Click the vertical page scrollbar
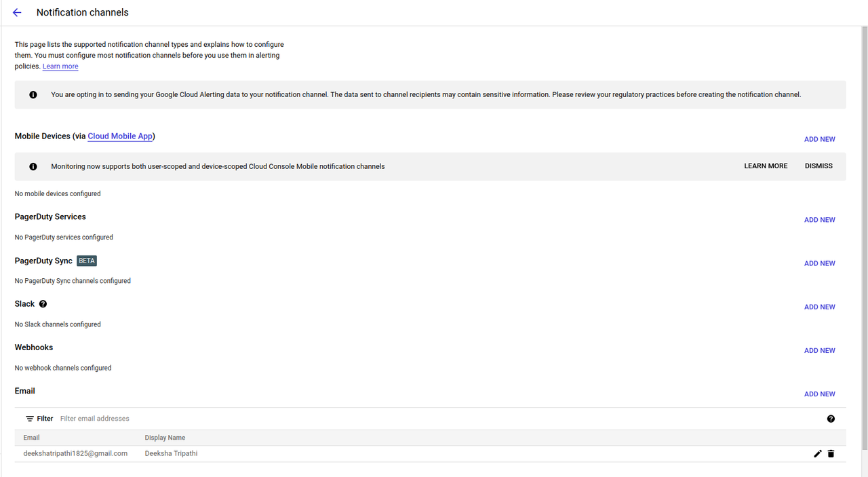Image resolution: width=868 pixels, height=477 pixels. click(864, 237)
